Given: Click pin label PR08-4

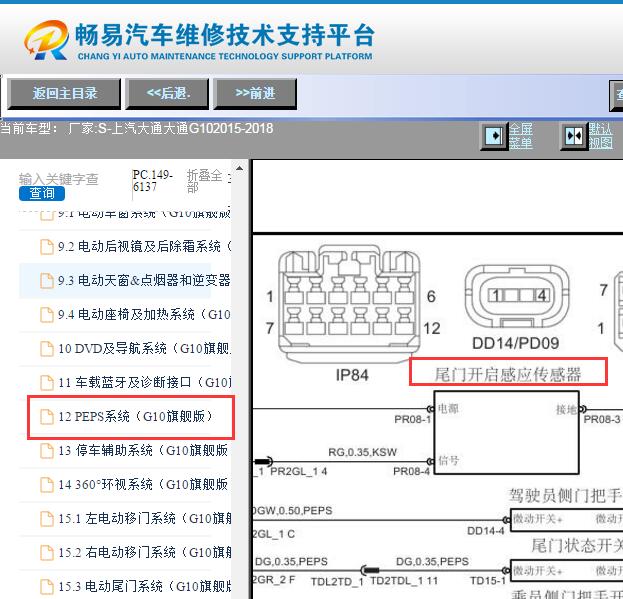Looking at the screenshot, I should pyautogui.click(x=412, y=471).
